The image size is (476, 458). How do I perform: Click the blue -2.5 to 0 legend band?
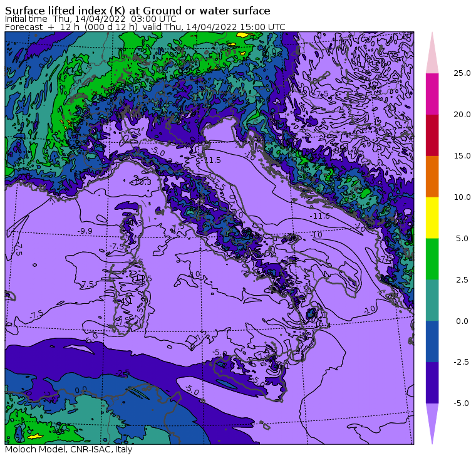coord(432,341)
